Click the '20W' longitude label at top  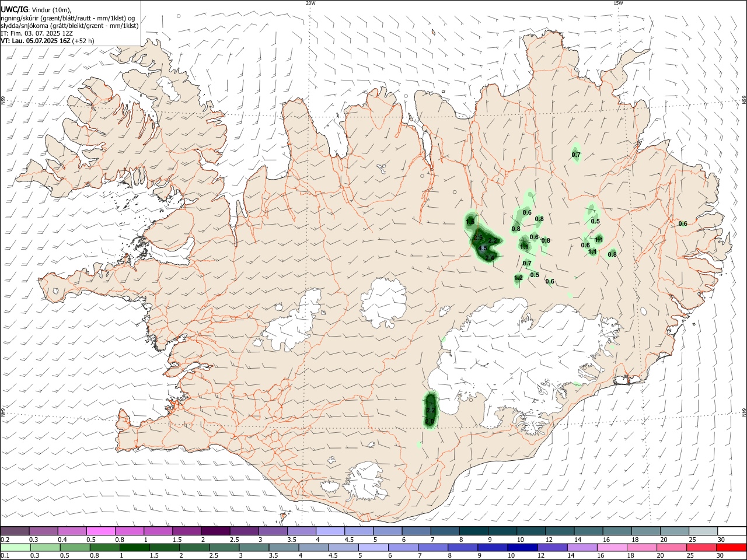[x=310, y=3]
